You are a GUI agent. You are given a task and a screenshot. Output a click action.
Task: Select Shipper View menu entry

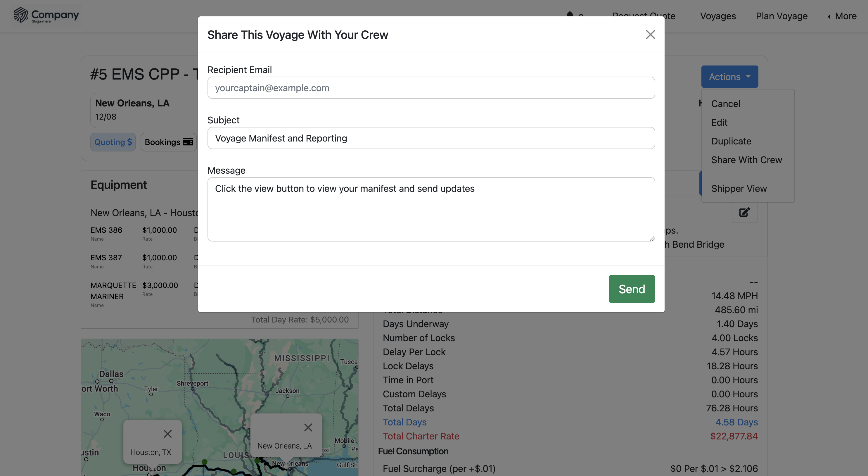739,189
